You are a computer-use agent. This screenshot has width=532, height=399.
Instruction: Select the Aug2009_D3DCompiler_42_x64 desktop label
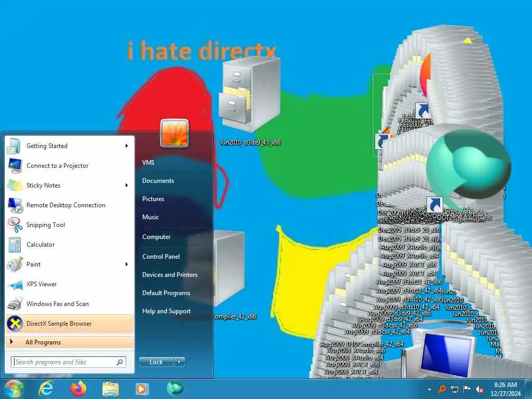362,344
